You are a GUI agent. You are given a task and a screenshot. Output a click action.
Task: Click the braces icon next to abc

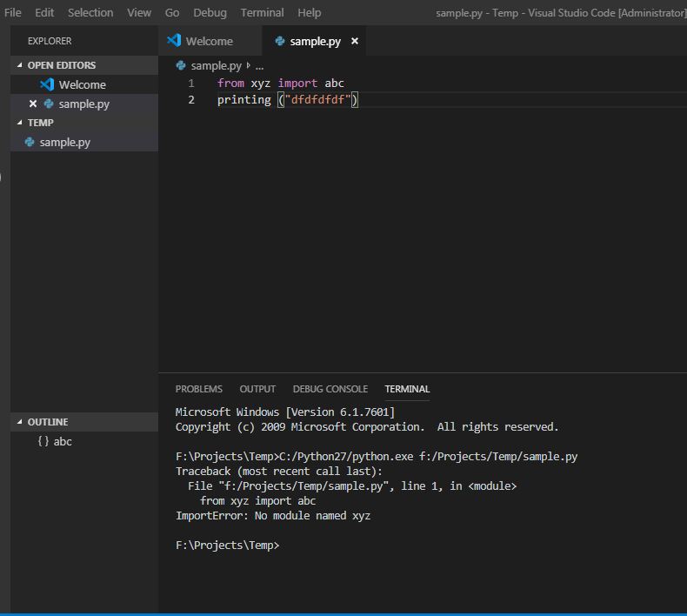coord(43,441)
